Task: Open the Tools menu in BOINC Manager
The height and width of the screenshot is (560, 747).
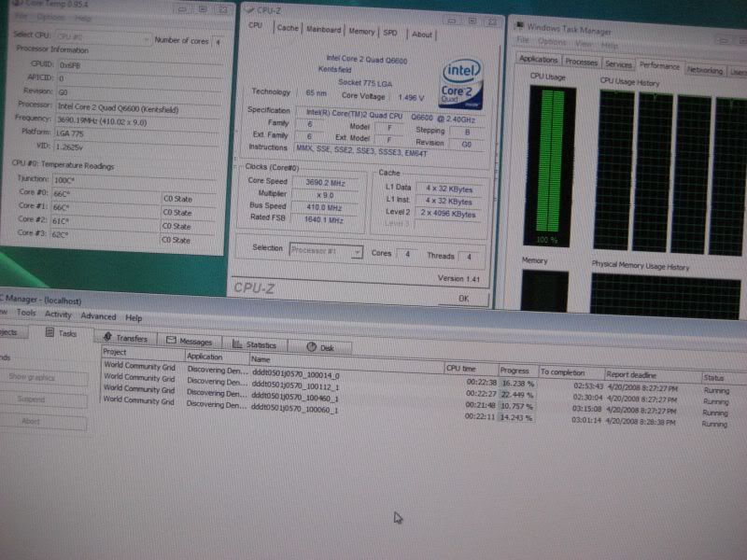Action: click(26, 313)
